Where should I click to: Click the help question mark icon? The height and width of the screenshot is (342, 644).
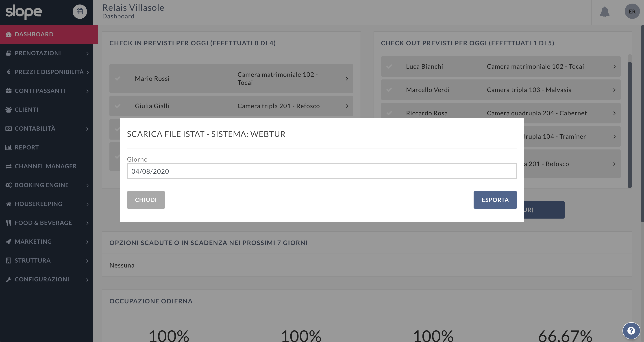pyautogui.click(x=631, y=331)
